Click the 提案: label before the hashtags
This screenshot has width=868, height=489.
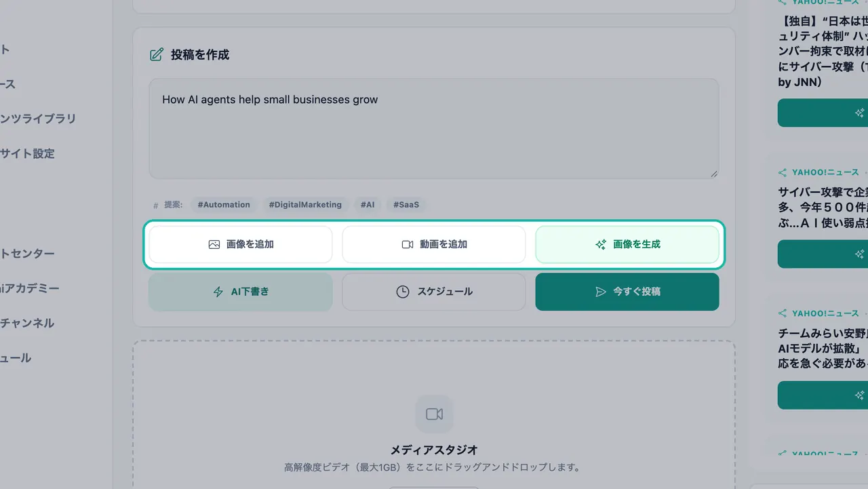[174, 205]
